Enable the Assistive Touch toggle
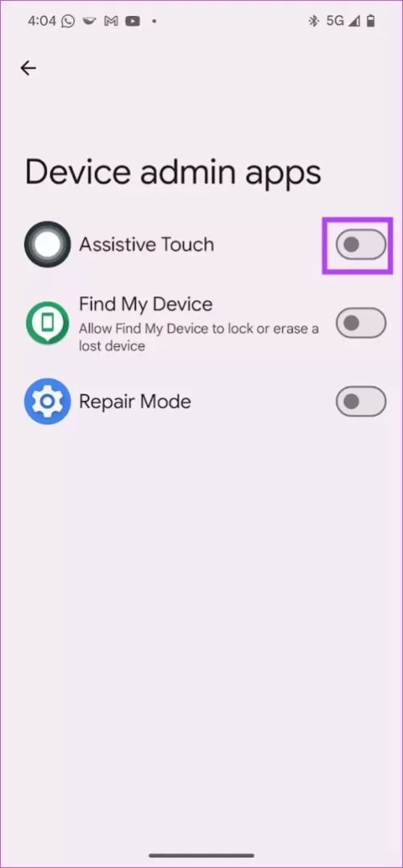403x868 pixels. pos(360,245)
